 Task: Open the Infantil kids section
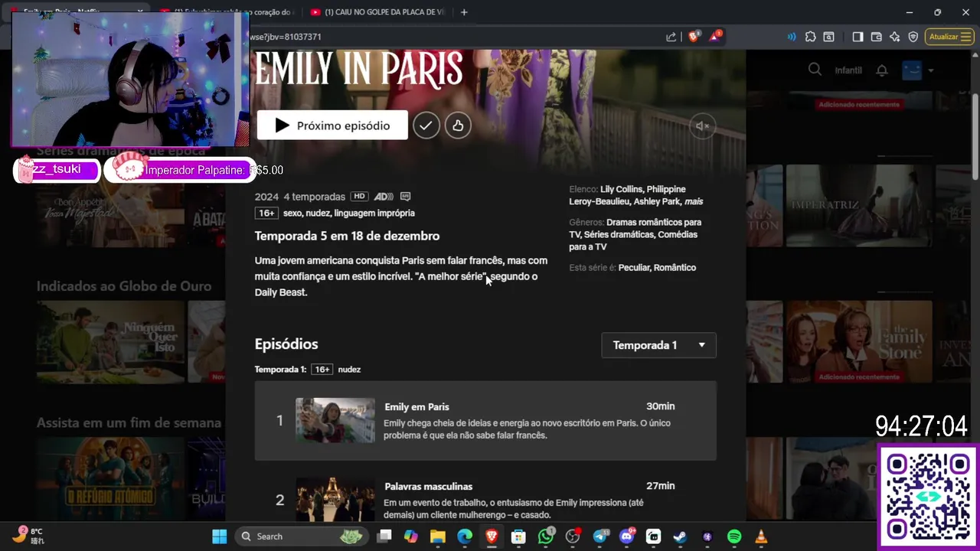click(848, 70)
